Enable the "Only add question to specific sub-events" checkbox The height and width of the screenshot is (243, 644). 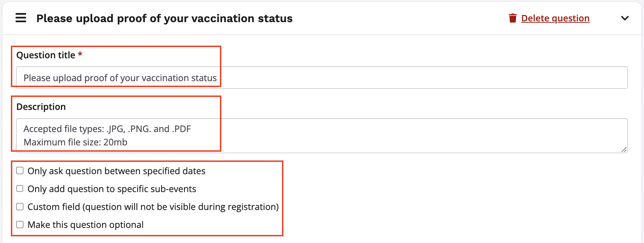coord(20,189)
